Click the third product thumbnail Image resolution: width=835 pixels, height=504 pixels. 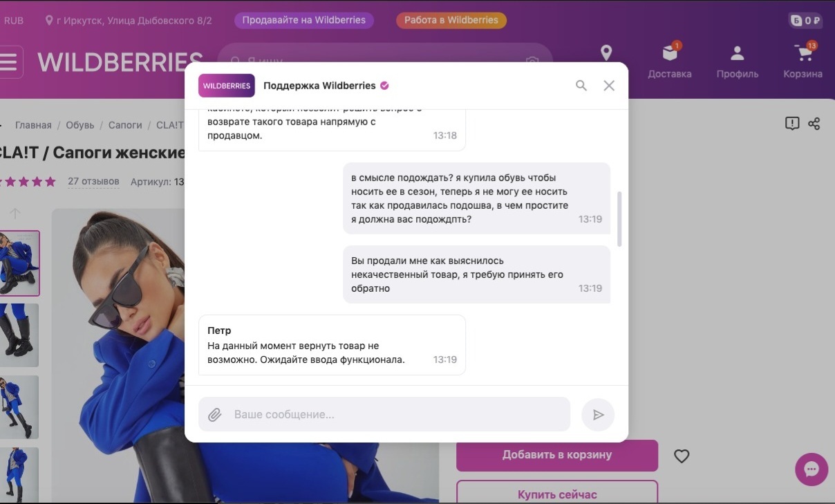tap(19, 407)
